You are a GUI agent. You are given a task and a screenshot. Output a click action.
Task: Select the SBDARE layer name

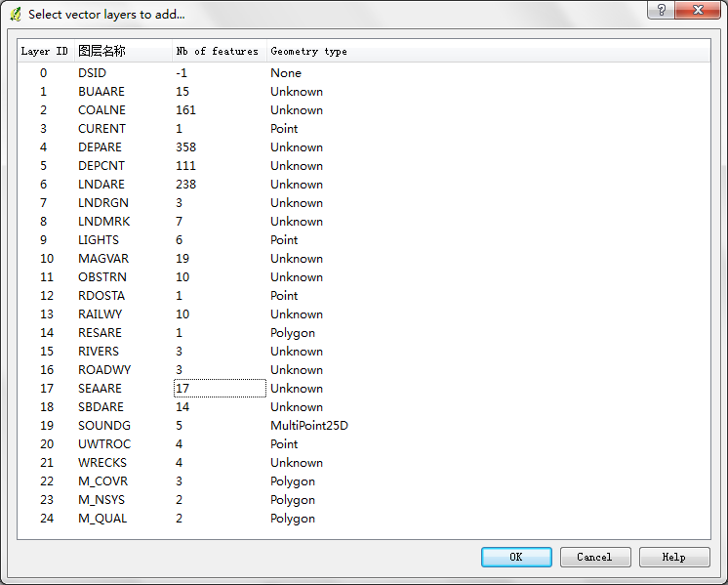point(101,407)
